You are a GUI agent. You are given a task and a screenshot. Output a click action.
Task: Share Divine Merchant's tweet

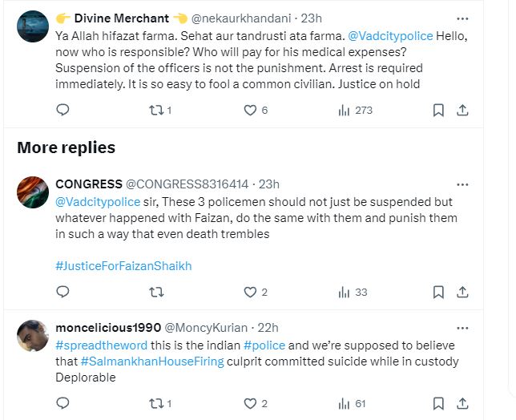462,110
